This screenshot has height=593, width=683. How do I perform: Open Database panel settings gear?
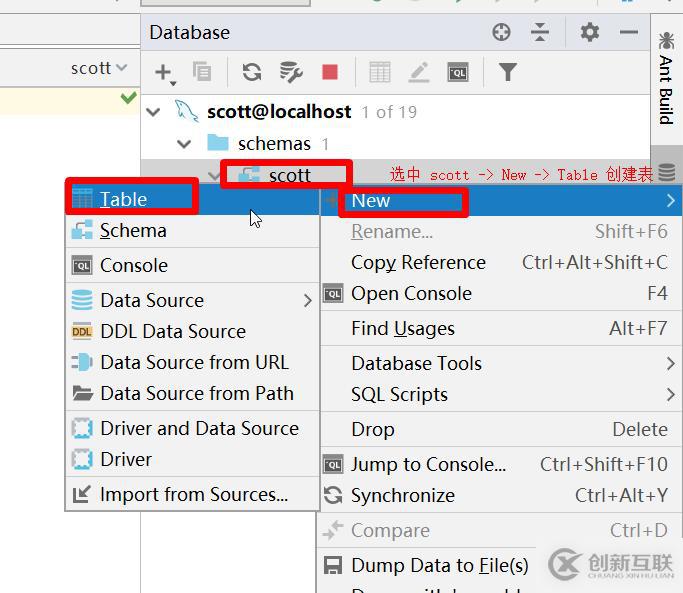coord(590,32)
